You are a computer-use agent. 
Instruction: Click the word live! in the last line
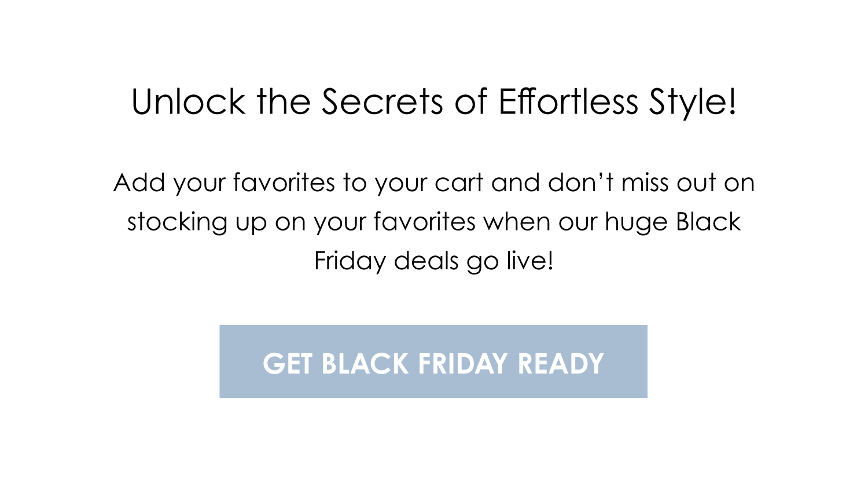tap(530, 261)
